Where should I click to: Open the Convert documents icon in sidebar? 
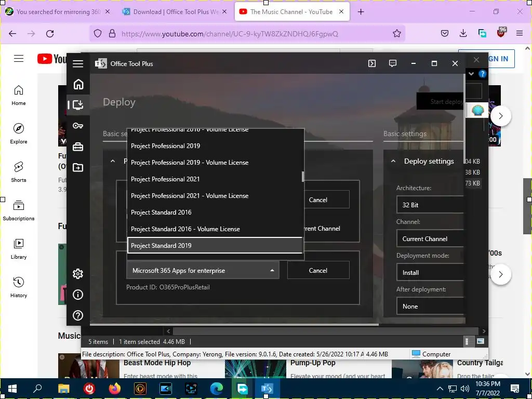[78, 167]
